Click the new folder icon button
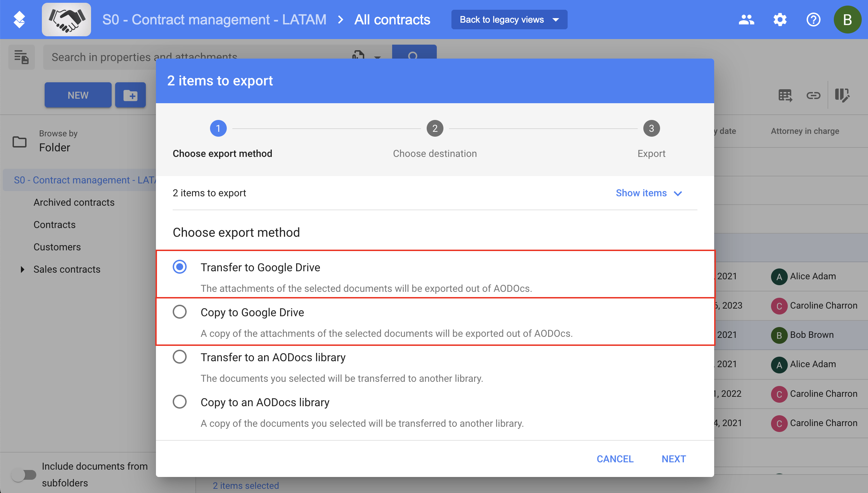Image resolution: width=868 pixels, height=493 pixels. coord(130,95)
